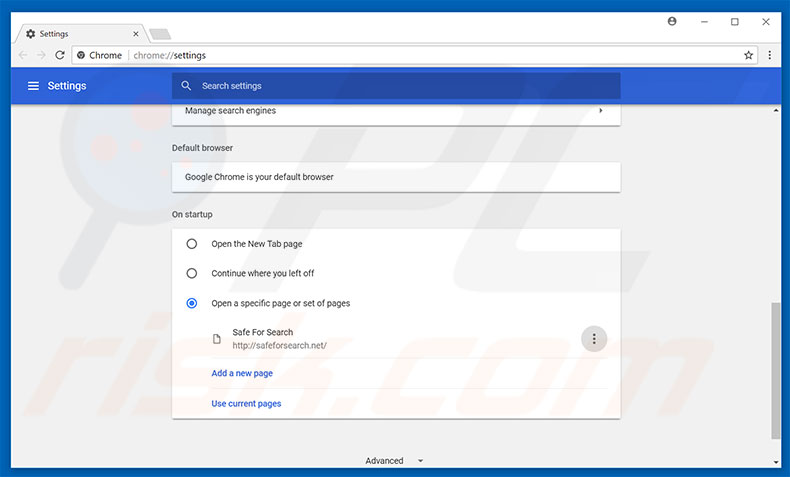Screen dimensions: 790x477
Task: Open the Chrome profile account icon
Action: click(x=672, y=21)
